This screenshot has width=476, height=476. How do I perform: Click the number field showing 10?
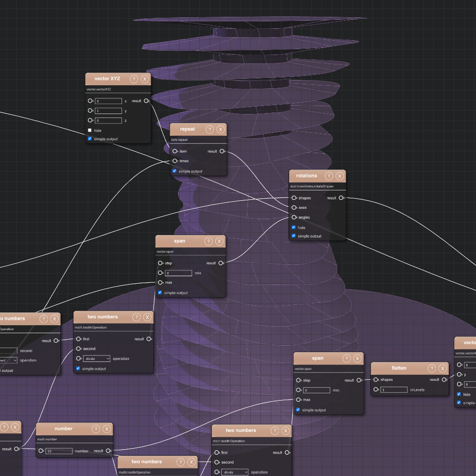[59, 451]
